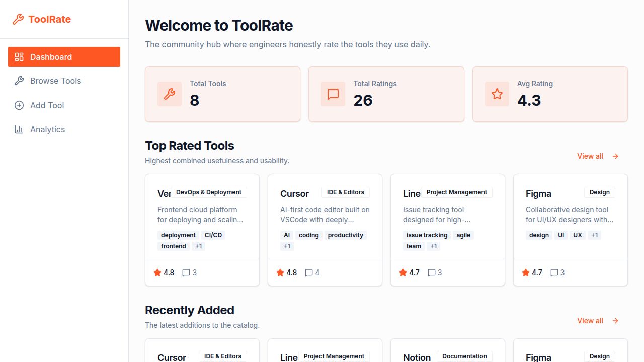Click the Top Rated Tools heading
Screen dimensions: 644x362
pos(190,146)
